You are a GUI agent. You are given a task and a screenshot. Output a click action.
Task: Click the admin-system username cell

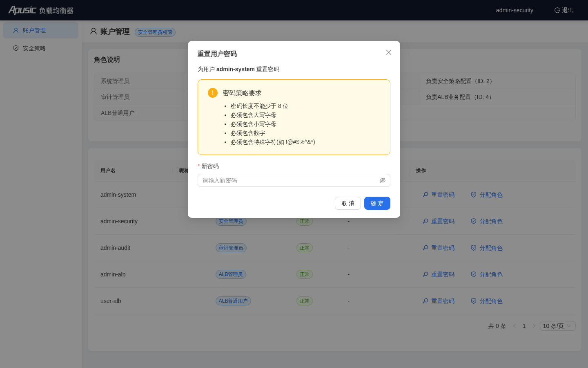[118, 195]
